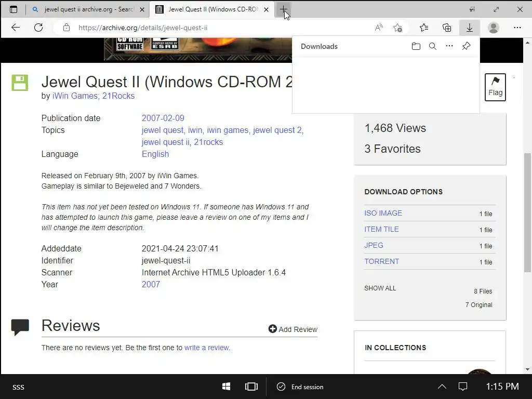Open Task View on taskbar
Viewport: 532px width, 399px height.
(251, 387)
